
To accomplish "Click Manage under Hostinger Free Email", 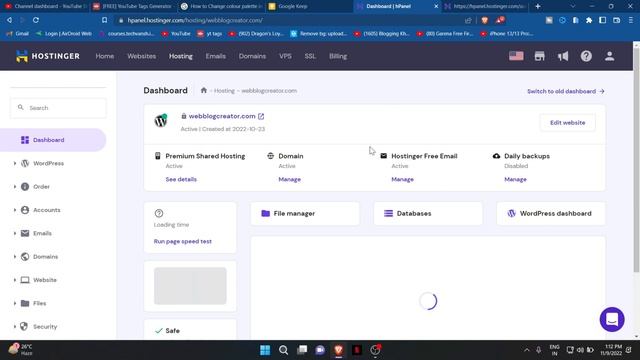I will [402, 179].
